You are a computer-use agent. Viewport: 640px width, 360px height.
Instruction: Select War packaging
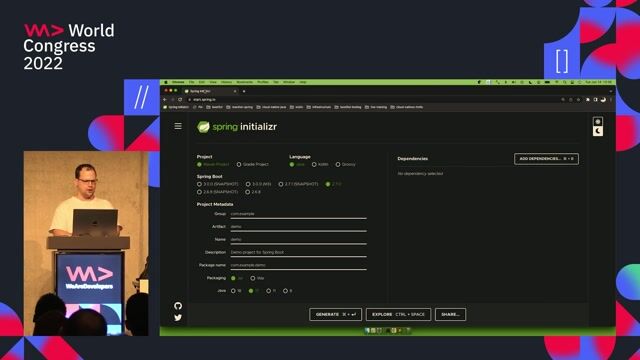point(257,278)
